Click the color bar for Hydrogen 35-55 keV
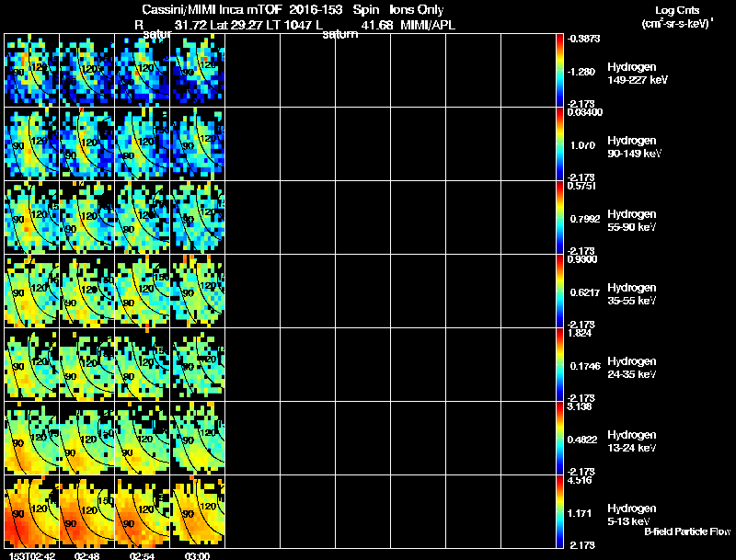Screen dimensions: 736x560 [x=559, y=291]
